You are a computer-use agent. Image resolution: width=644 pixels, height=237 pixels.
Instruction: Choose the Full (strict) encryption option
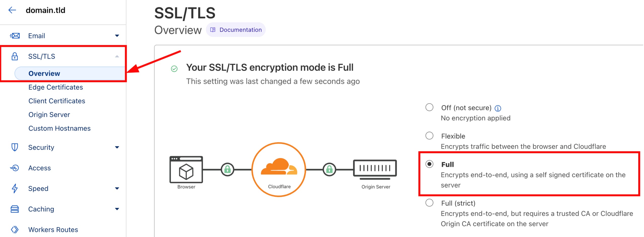pos(429,203)
